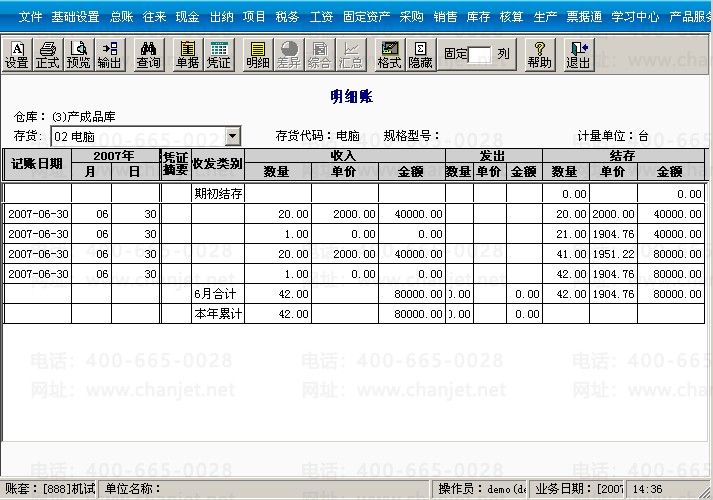
Task: Click the 格式 format icon
Action: coord(389,55)
